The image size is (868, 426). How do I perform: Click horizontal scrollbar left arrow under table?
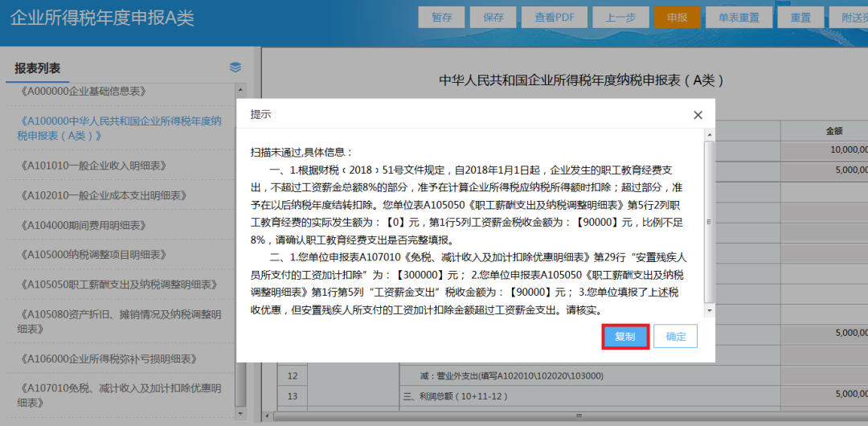coord(268,416)
